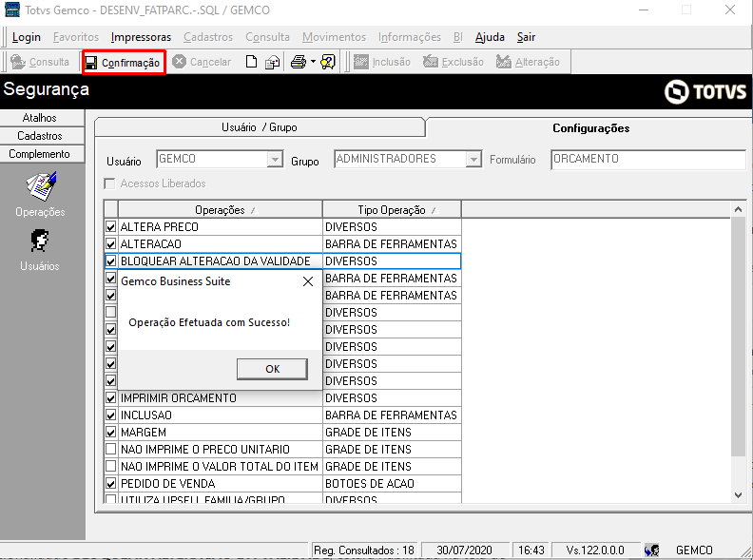This screenshot has height=560, width=753.
Task: Toggle the PEDIDO DE VENDA checkbox
Action: pyautogui.click(x=111, y=484)
